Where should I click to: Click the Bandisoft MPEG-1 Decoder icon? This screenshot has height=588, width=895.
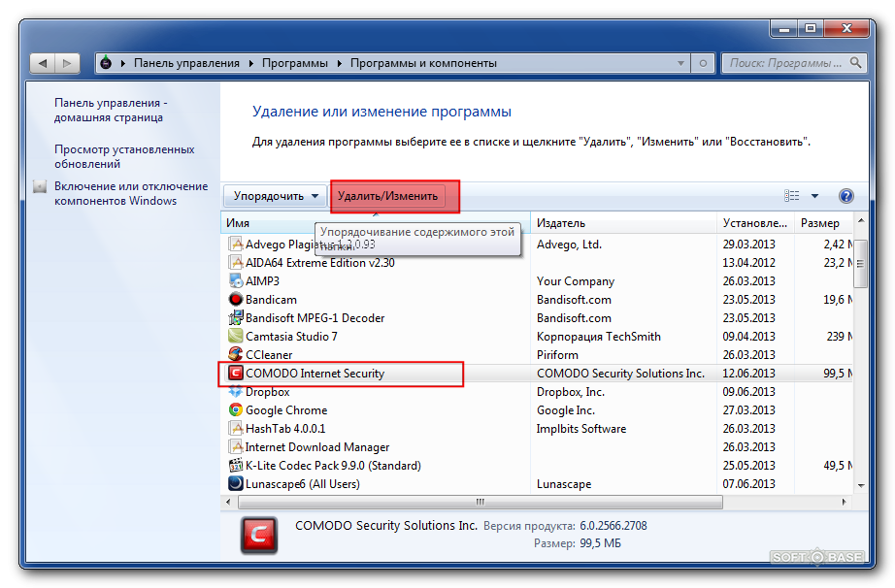click(235, 317)
